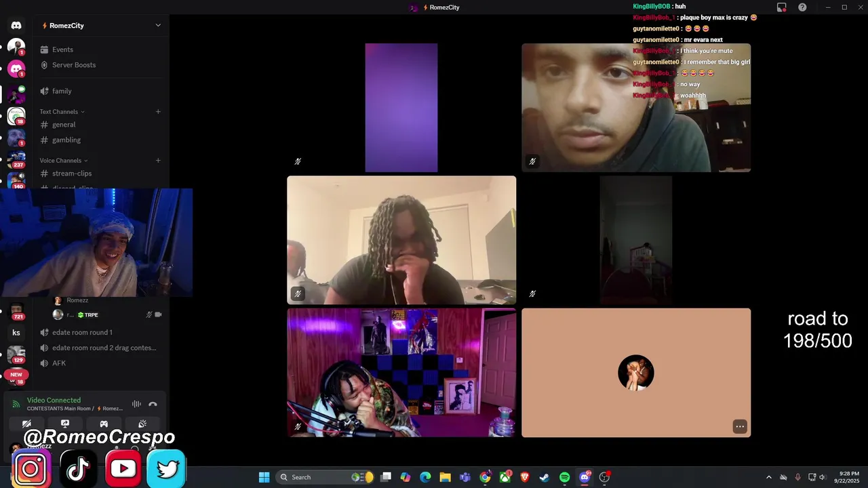
Task: Open the Discord inbox icon in title bar
Action: click(782, 7)
